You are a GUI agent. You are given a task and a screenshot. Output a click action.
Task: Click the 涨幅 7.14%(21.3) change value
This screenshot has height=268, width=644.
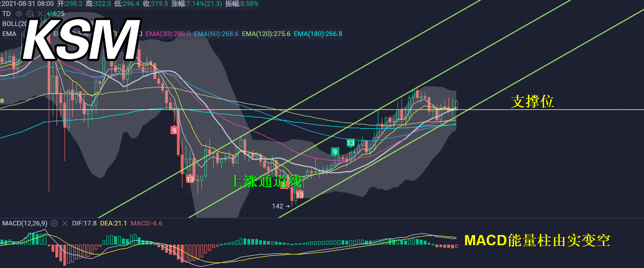[x=196, y=4]
